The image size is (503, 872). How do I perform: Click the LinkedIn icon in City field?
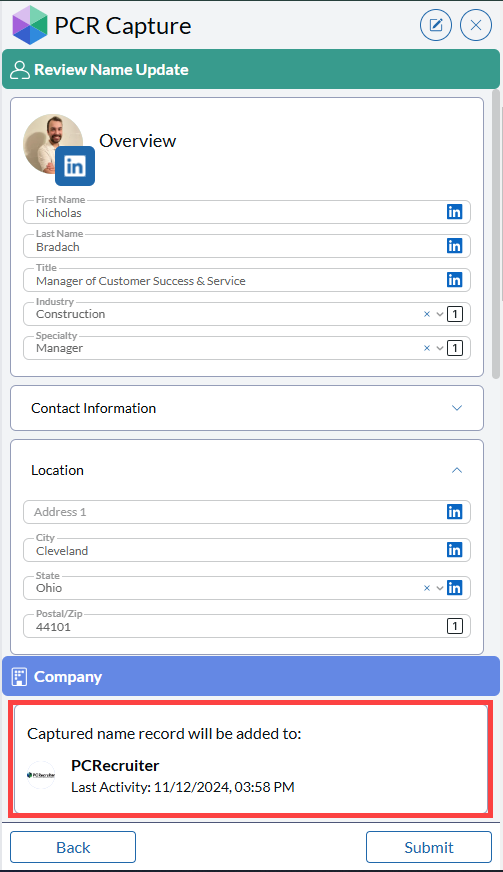455,550
